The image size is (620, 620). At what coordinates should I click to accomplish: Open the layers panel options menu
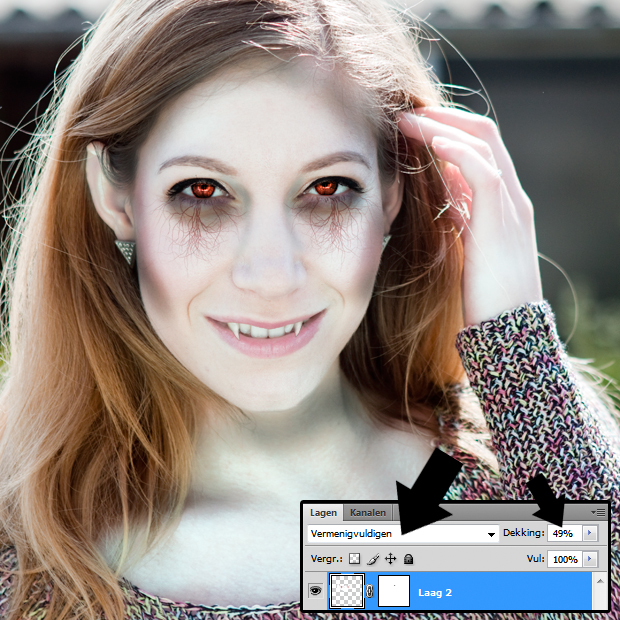tap(599, 512)
